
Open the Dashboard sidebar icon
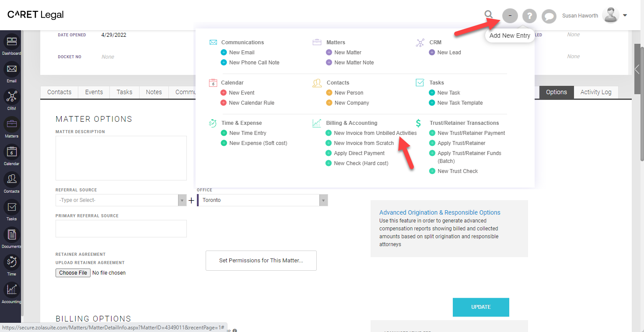12,42
